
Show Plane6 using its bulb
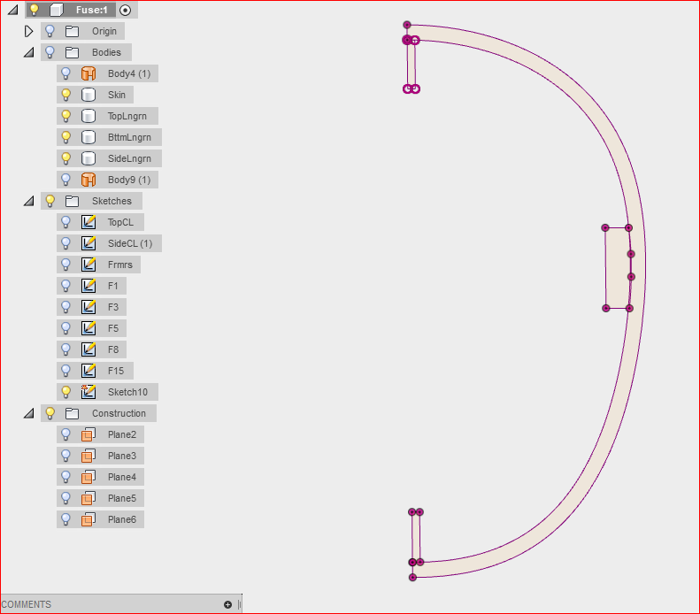click(x=65, y=519)
